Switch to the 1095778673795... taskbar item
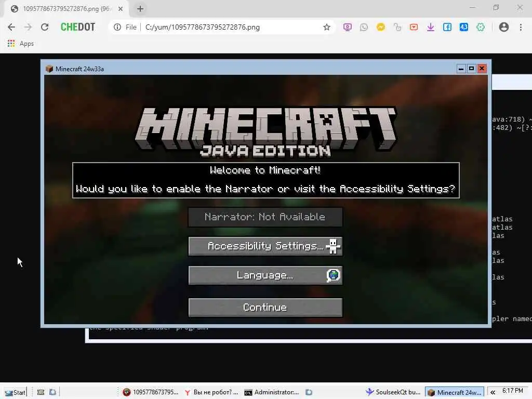 (151, 392)
